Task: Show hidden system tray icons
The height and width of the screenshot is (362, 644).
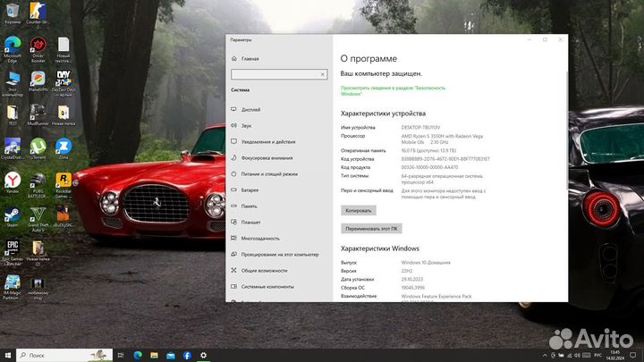Action: click(x=545, y=355)
